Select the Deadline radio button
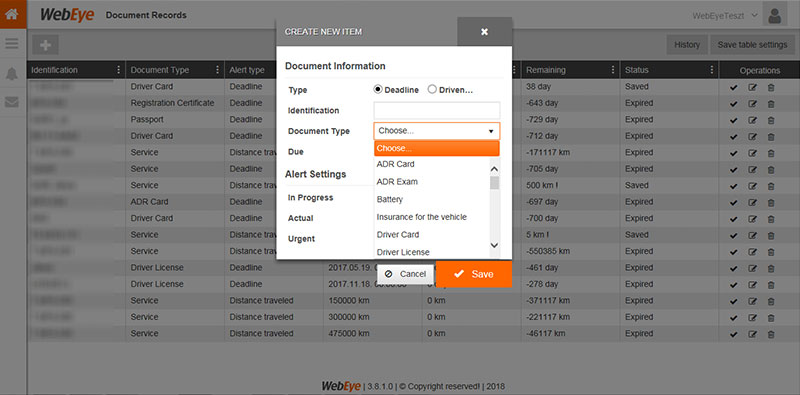This screenshot has width=800, height=395. point(378,90)
